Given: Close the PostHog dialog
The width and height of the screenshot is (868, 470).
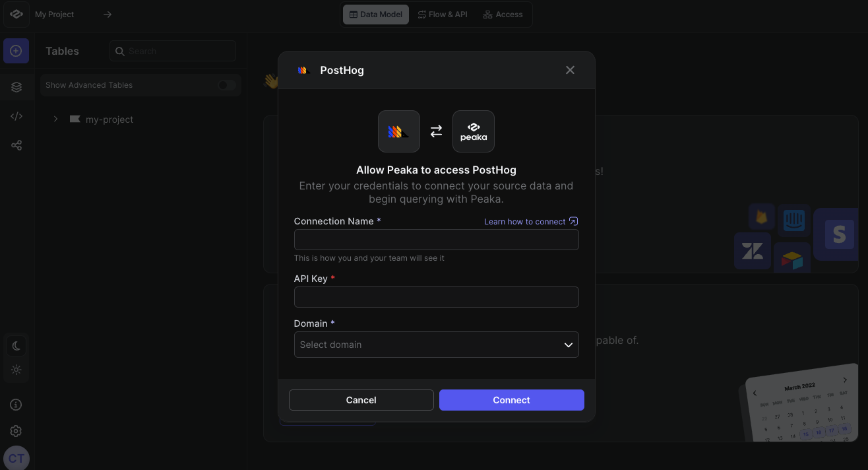Looking at the screenshot, I should pyautogui.click(x=571, y=70).
